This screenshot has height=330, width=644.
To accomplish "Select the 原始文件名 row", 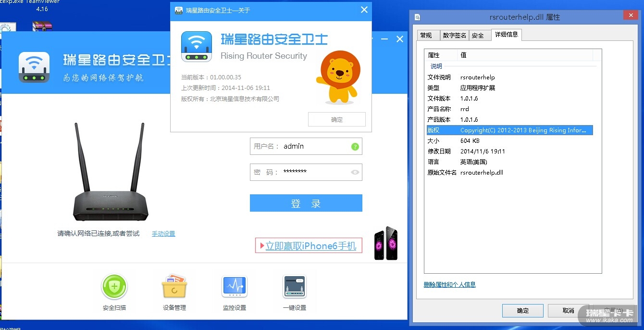I will [x=509, y=172].
